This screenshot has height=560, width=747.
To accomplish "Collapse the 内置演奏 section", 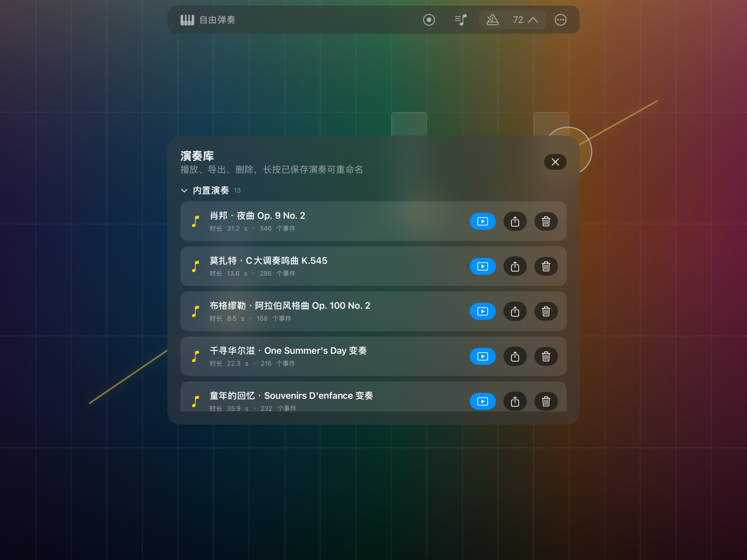I will pyautogui.click(x=185, y=190).
